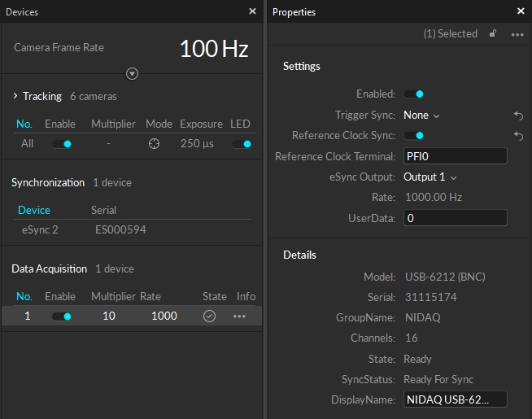Click the camera frame rate expand arrow icon
The height and width of the screenshot is (419, 532).
coord(132,74)
